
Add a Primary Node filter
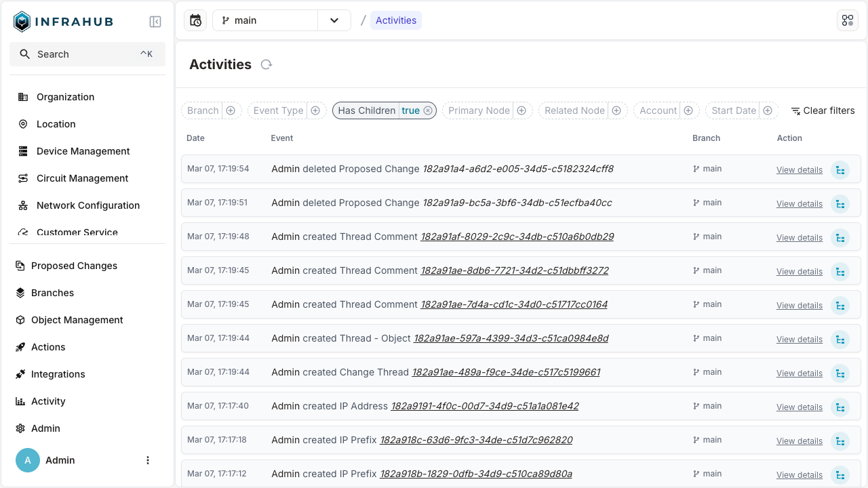[x=521, y=110]
